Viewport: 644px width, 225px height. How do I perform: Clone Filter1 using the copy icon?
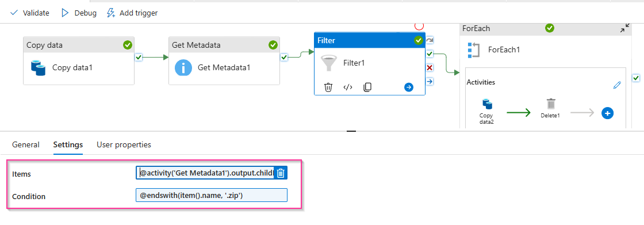[x=367, y=87]
